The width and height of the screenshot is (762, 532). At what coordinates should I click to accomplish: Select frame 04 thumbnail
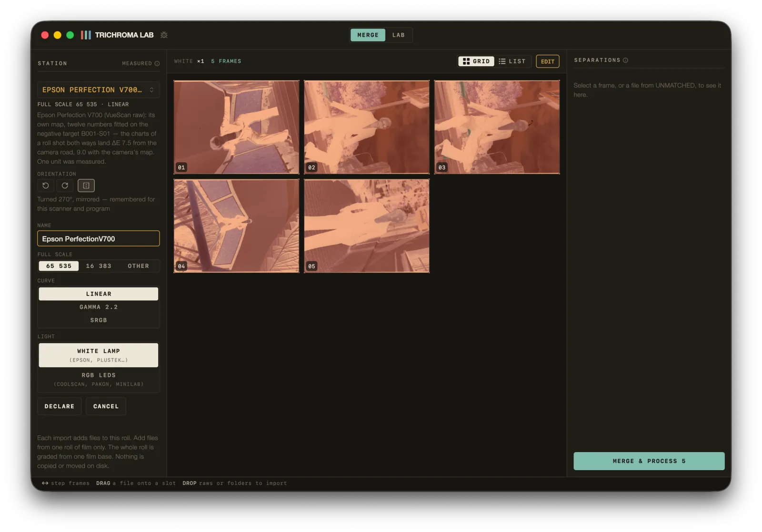coord(237,226)
